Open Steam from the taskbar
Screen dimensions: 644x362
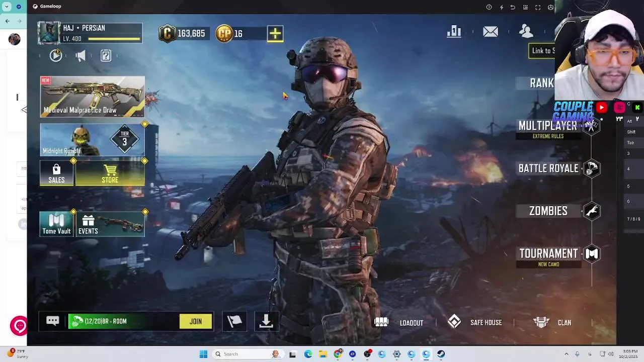[x=441, y=354]
